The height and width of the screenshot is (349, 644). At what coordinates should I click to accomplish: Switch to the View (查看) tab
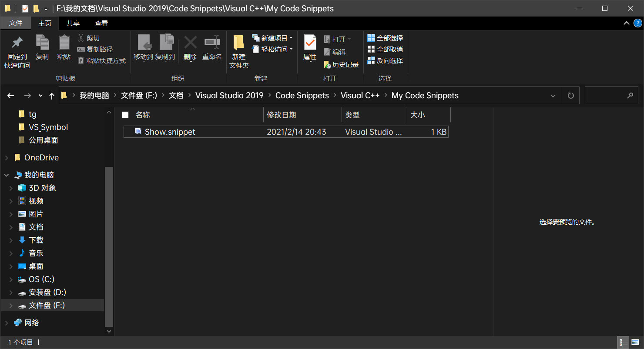click(x=101, y=23)
